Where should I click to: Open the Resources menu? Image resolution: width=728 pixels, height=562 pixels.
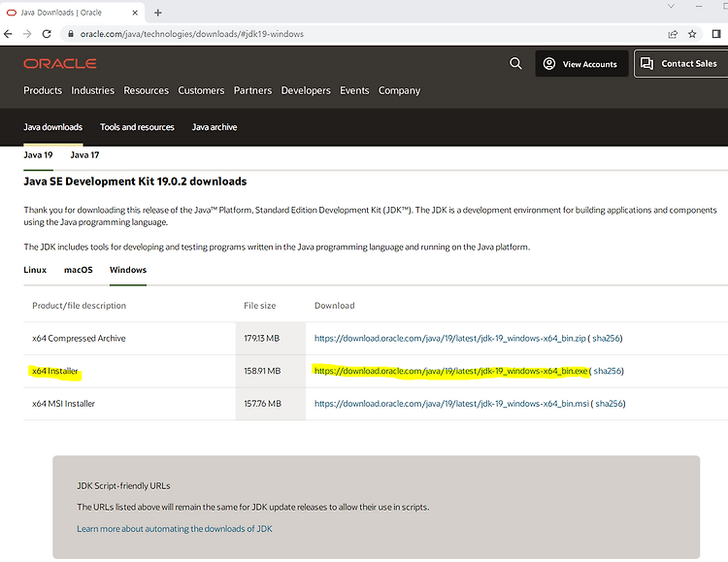pyautogui.click(x=147, y=90)
